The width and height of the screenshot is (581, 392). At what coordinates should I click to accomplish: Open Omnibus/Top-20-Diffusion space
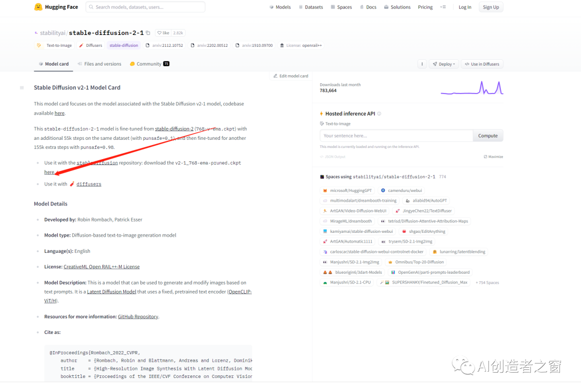click(x=416, y=262)
